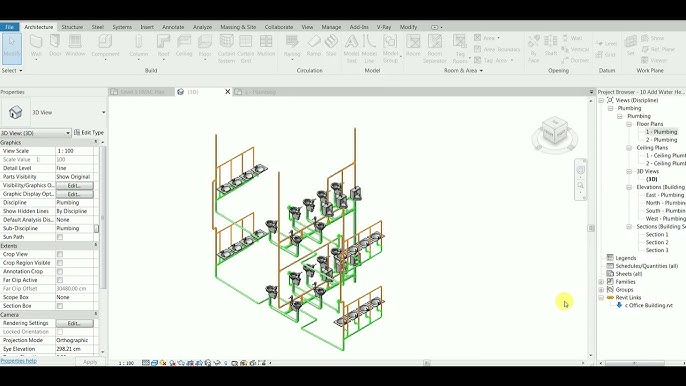
Task: Toggle the Annotation Crop checkbox
Action: point(60,271)
